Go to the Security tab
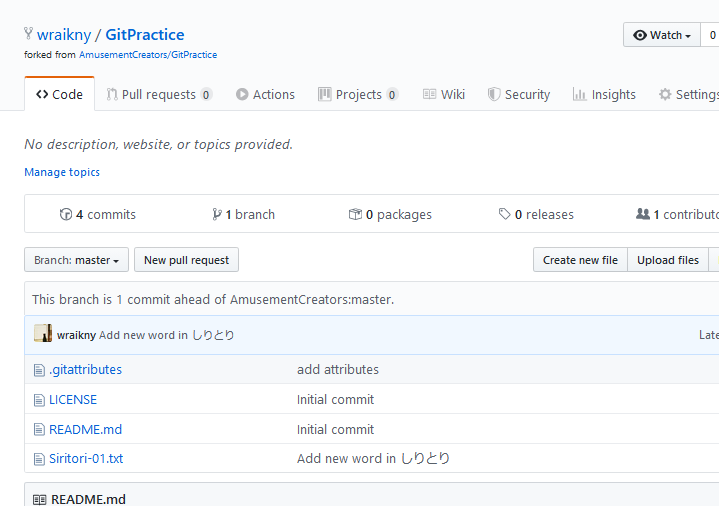This screenshot has width=719, height=506. (519, 95)
